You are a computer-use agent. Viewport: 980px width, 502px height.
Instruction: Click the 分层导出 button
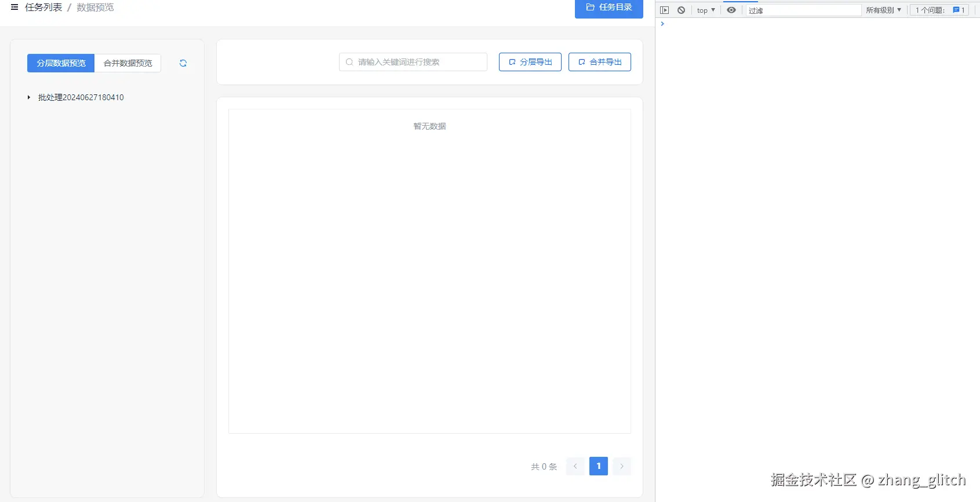530,62
